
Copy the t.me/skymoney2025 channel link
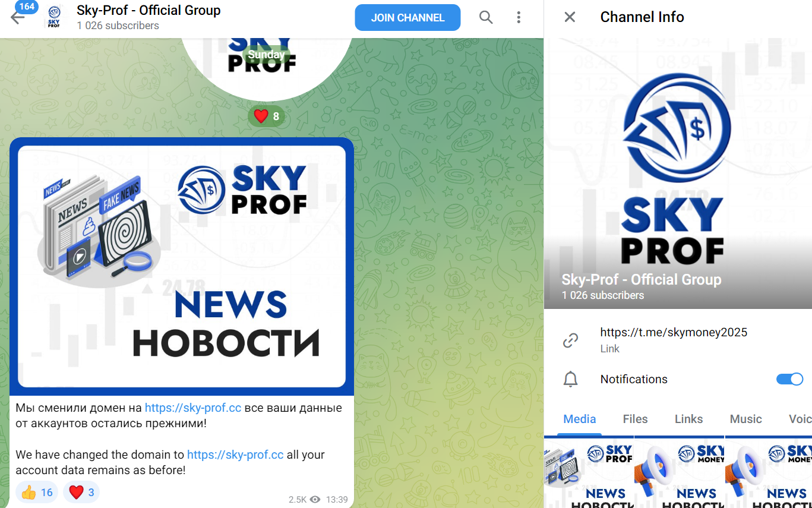coord(674,332)
